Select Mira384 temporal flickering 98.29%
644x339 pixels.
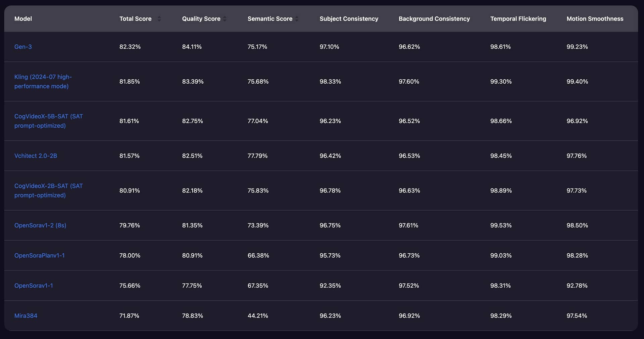tap(501, 316)
